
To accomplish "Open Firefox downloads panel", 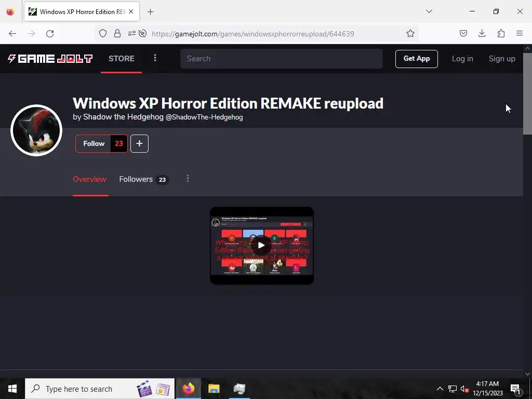I will pos(482,33).
